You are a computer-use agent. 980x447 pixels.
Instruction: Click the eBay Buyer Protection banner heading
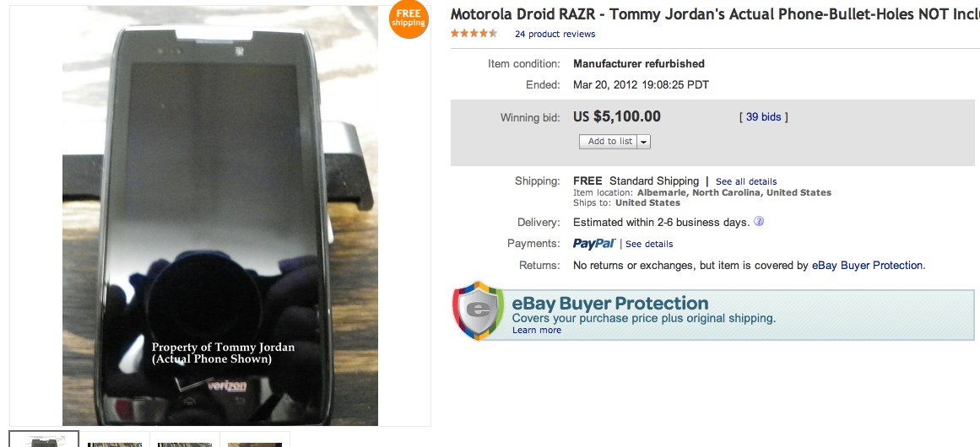point(610,304)
